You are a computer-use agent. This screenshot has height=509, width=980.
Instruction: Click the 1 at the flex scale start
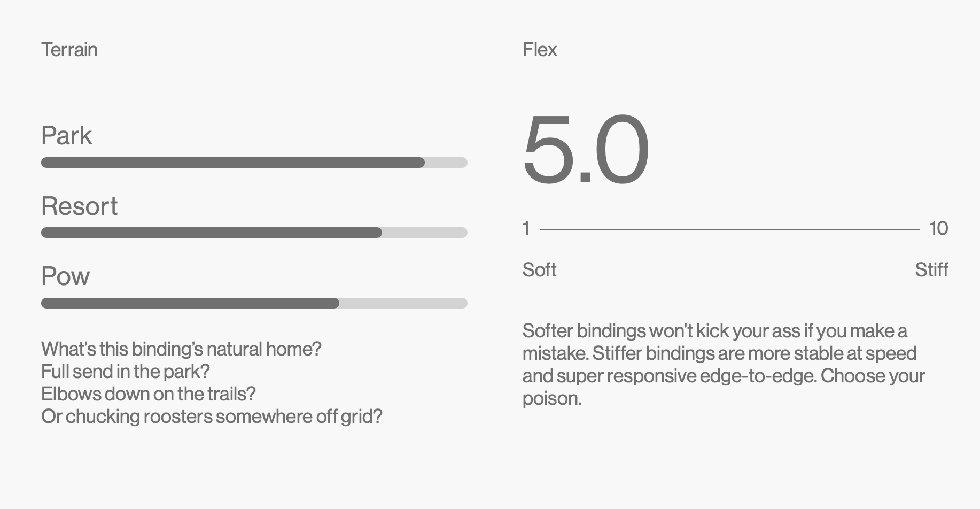coord(526,228)
